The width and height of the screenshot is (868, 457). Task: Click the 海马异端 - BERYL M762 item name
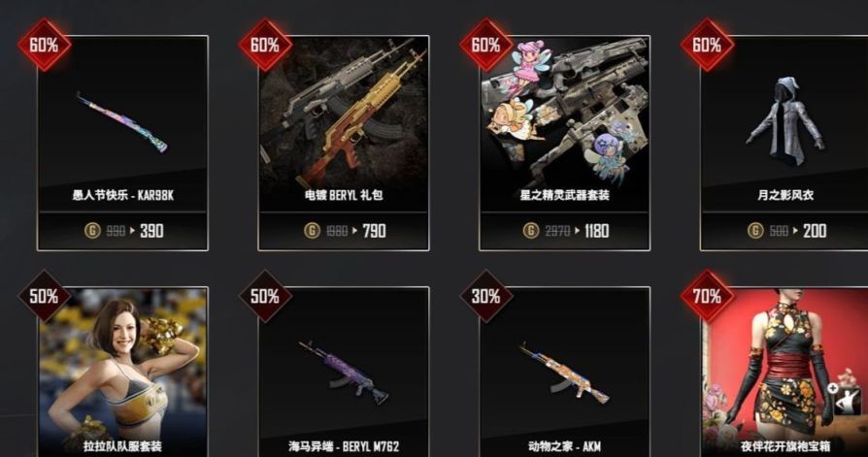(343, 446)
